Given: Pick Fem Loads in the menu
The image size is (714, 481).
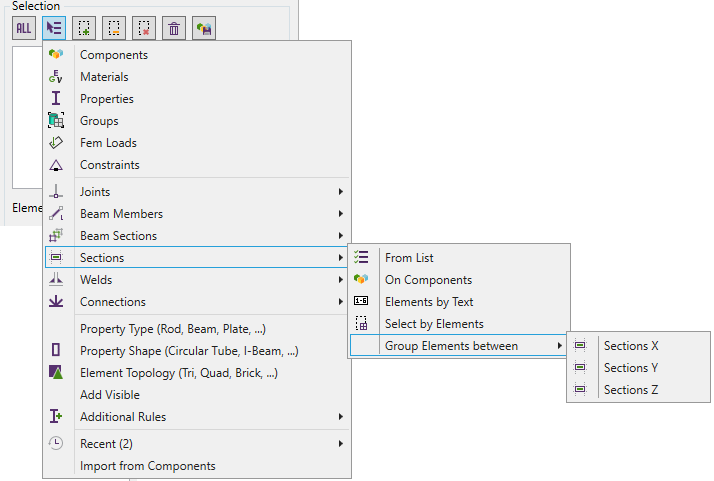Looking at the screenshot, I should coord(108,143).
